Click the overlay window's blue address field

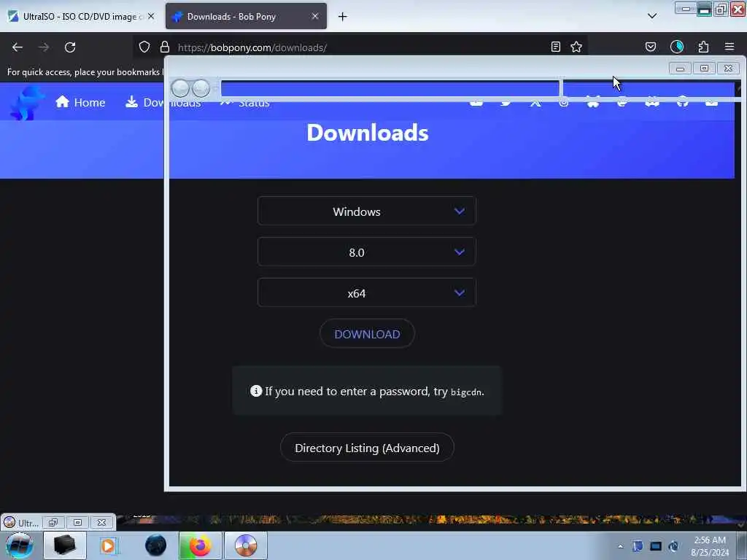click(x=390, y=89)
